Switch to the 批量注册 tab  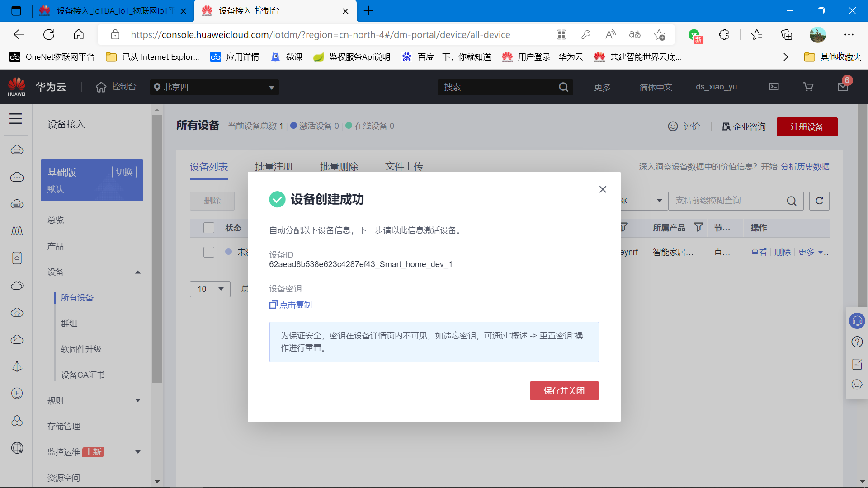[274, 167]
